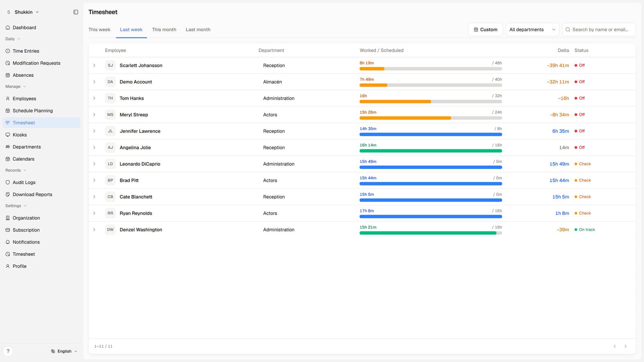Click Meryl Streep's orange progress bar
The image size is (644, 362).
pos(405,118)
